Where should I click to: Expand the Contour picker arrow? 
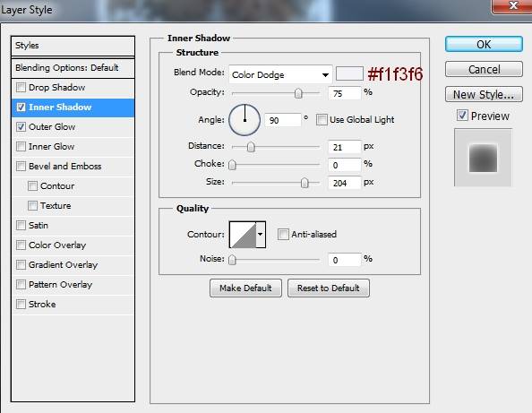click(261, 235)
